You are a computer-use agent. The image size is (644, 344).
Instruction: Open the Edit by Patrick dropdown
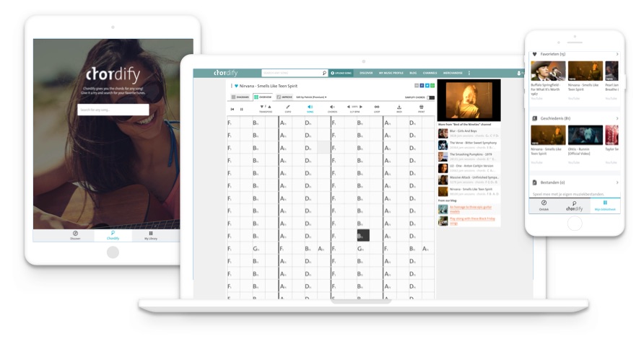[x=311, y=97]
